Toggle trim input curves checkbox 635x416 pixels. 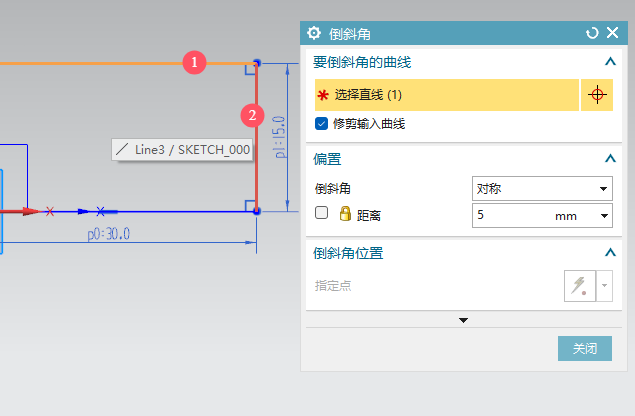click(322, 124)
